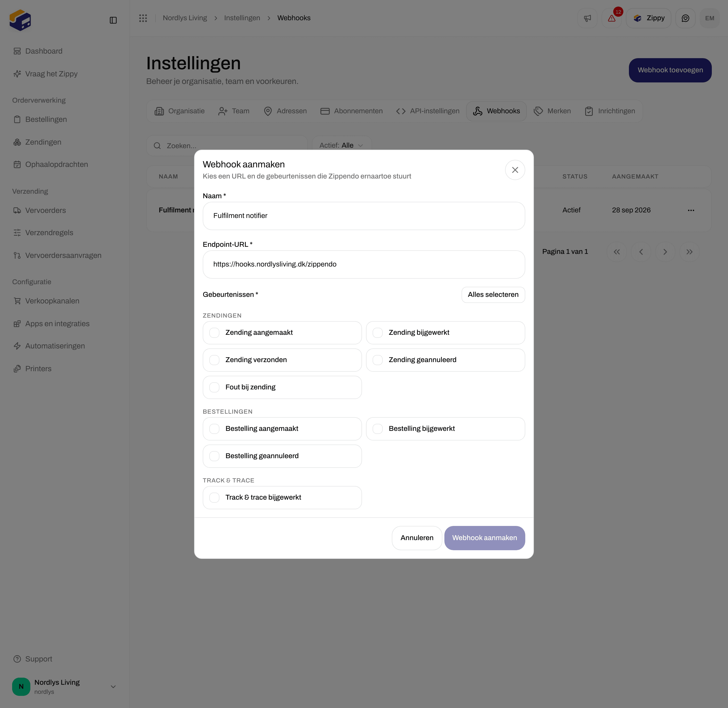Click the Webhook toevoegen button
The width and height of the screenshot is (728, 708).
click(x=670, y=70)
